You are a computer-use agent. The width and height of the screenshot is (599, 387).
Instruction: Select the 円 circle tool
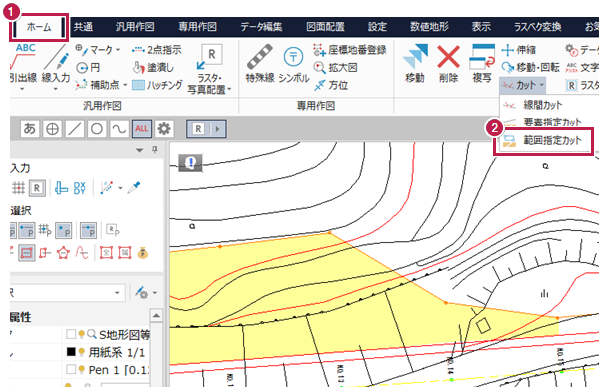88,68
